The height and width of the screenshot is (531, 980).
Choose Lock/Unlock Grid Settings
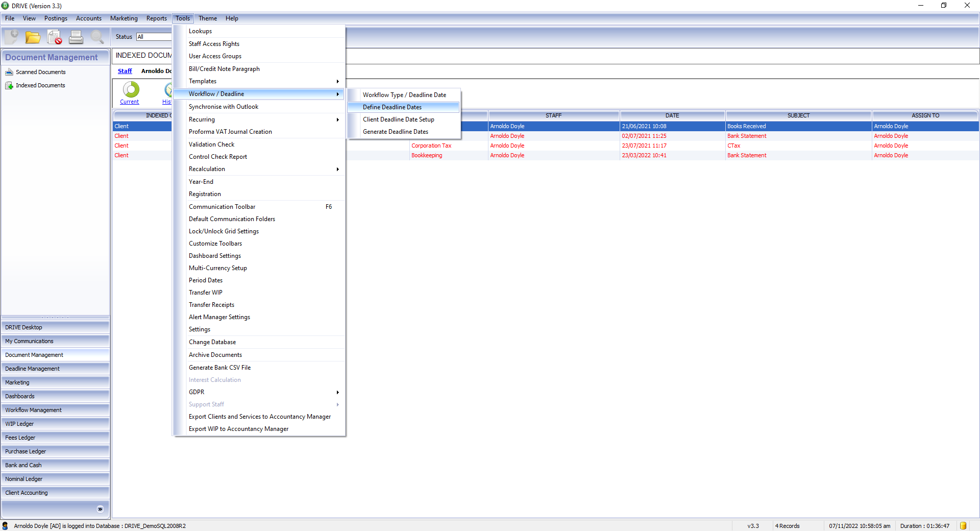(x=259, y=231)
